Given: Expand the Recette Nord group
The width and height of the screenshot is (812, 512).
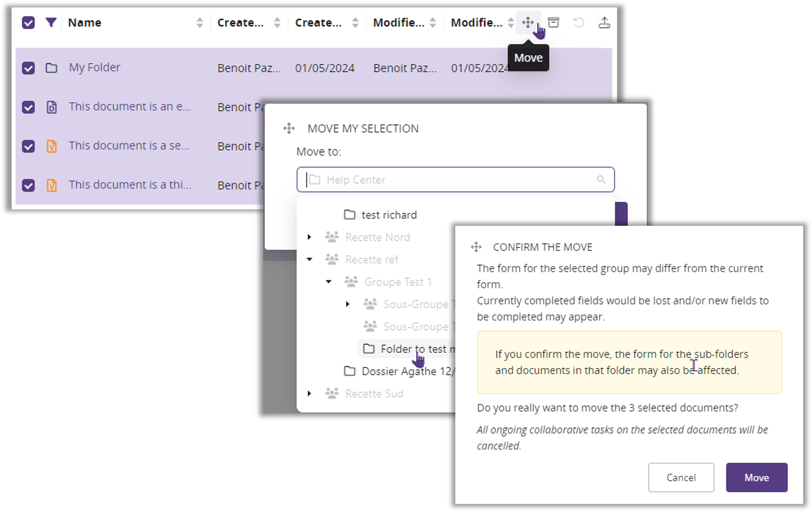Looking at the screenshot, I should tap(309, 237).
